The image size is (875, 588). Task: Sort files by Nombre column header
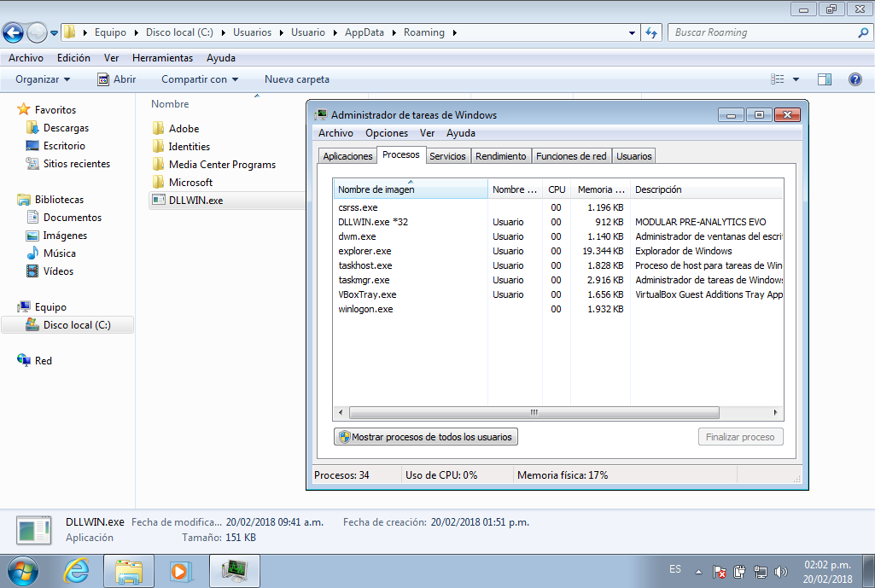point(170,104)
